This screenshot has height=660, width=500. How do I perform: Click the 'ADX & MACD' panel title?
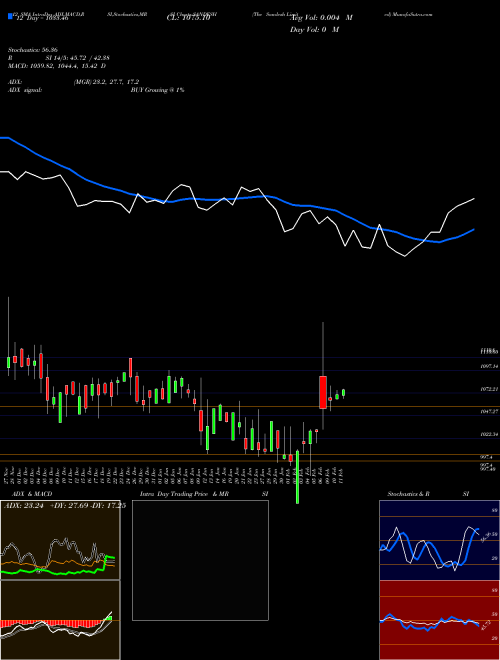coord(32,494)
